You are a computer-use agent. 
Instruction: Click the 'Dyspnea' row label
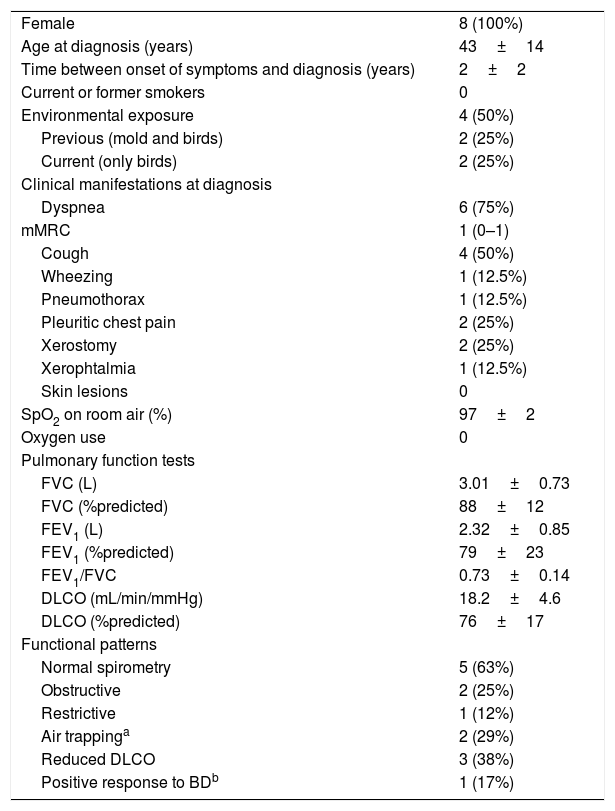tap(73, 208)
